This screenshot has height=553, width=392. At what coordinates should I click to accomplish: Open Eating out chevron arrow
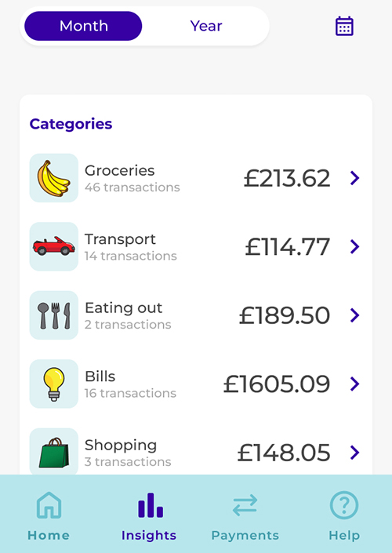tap(355, 315)
